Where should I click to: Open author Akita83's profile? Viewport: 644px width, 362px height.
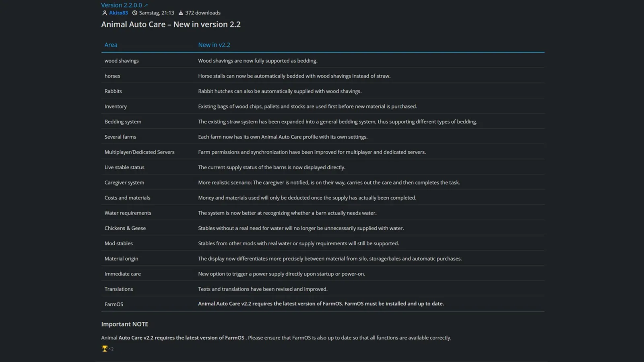[118, 13]
